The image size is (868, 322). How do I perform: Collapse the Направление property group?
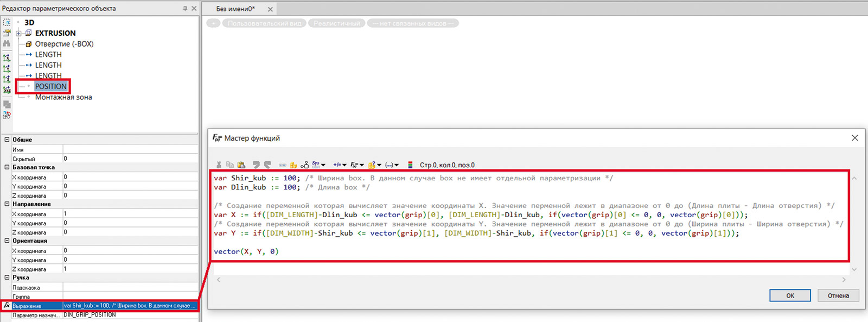click(7, 204)
